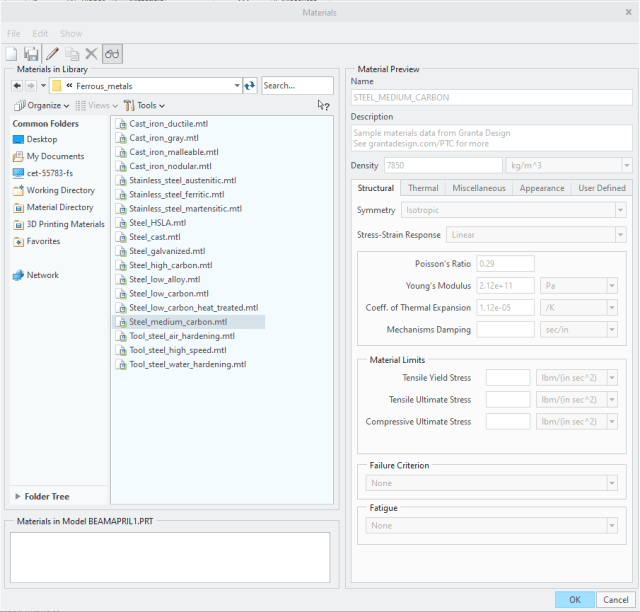640x612 pixels.
Task: Click the copy material icon
Action: point(72,54)
